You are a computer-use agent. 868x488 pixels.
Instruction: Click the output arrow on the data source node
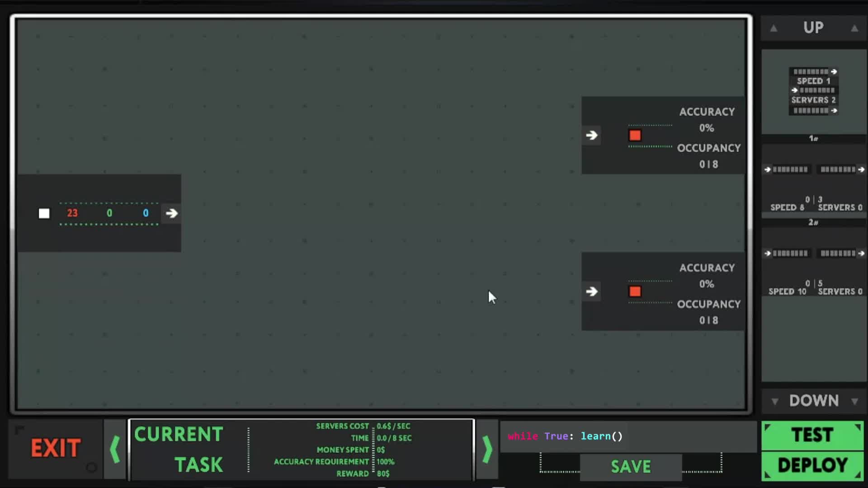click(171, 213)
